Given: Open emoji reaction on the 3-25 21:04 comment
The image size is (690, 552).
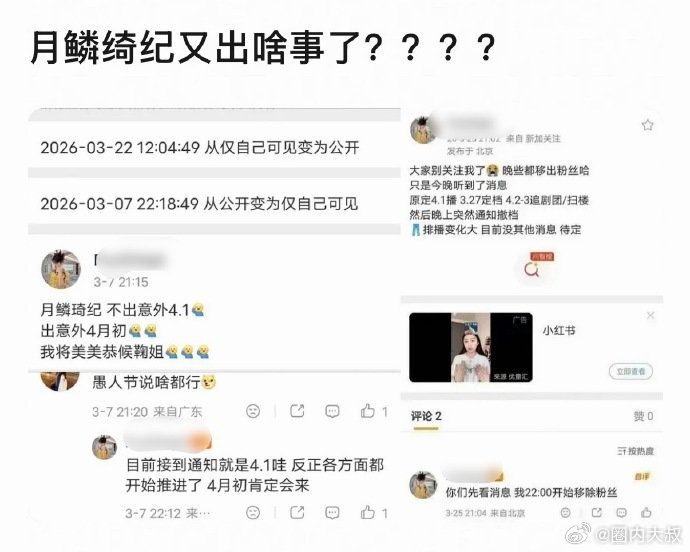Looking at the screenshot, I should click(x=565, y=512).
